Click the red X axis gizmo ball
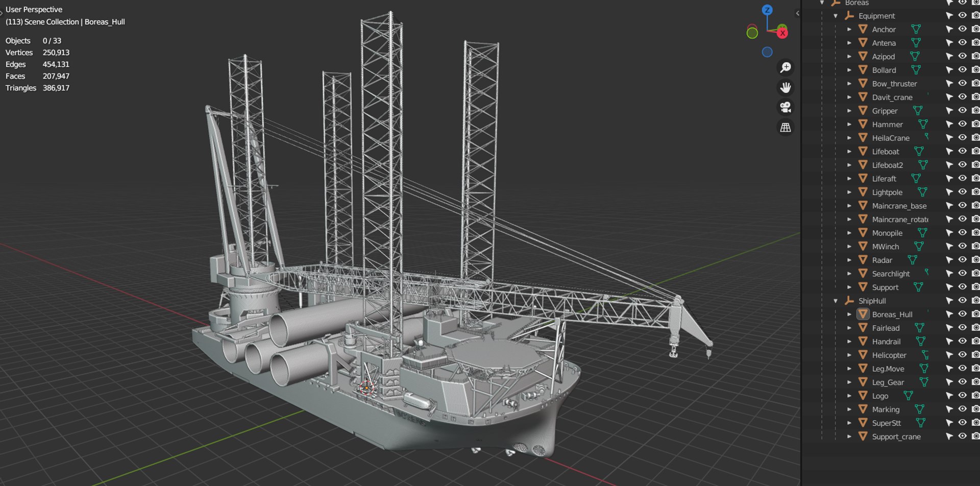Screen dimensions: 980x486 point(782,33)
